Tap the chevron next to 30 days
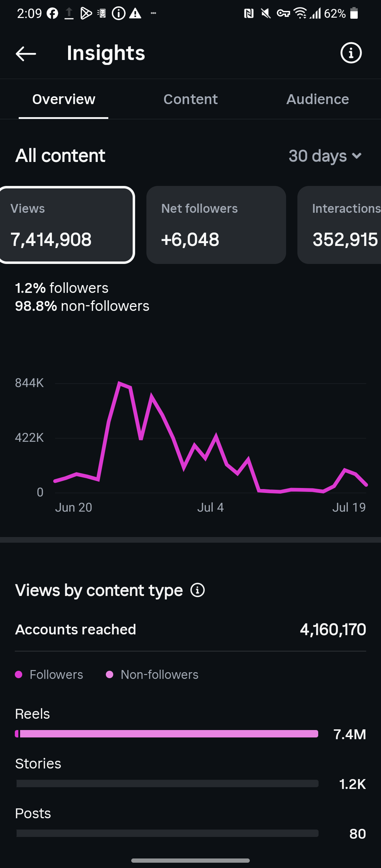The width and height of the screenshot is (381, 868). tap(357, 156)
